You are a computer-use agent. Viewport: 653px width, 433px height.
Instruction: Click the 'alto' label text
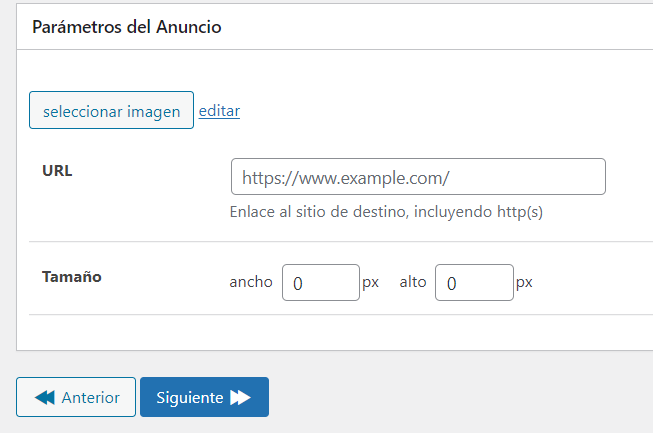click(x=413, y=282)
